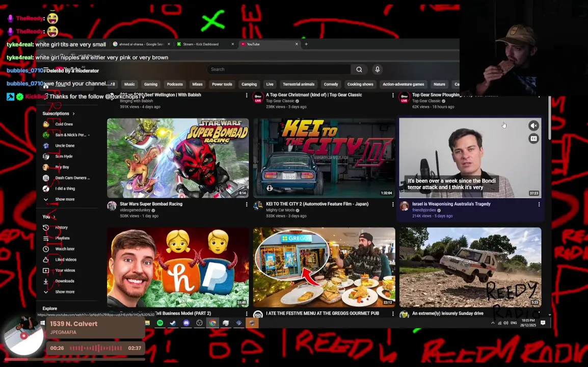Open Spotify from the taskbar

tap(160, 323)
